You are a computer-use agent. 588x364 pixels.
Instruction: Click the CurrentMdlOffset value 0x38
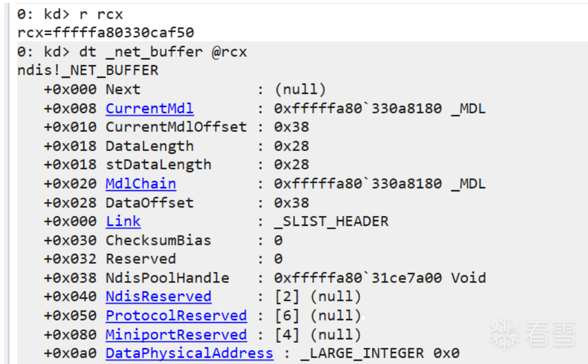click(291, 127)
